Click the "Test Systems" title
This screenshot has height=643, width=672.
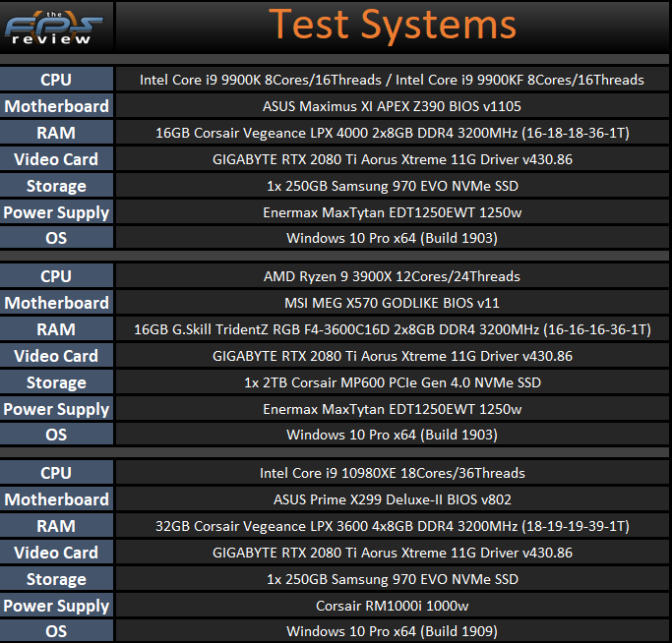point(393,25)
